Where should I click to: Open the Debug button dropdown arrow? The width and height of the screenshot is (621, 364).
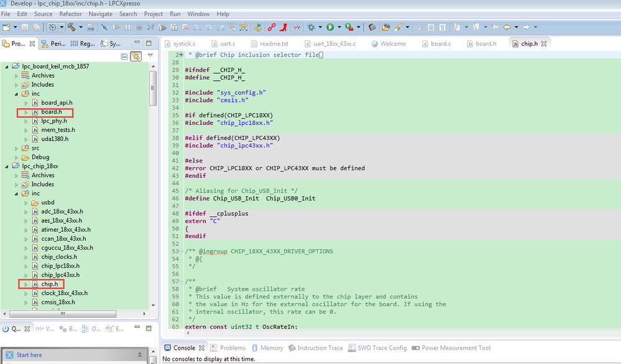tap(320, 27)
